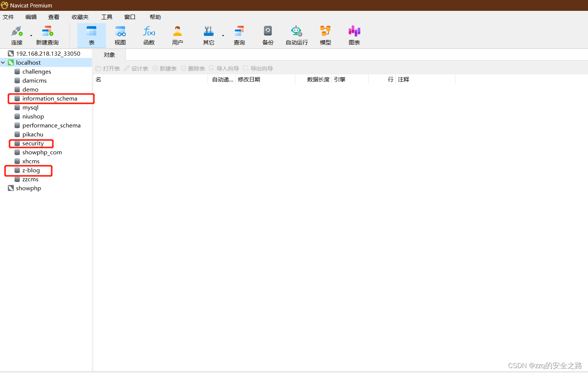588x373 pixels.
Task: Open the 窗口 menu
Action: point(130,17)
